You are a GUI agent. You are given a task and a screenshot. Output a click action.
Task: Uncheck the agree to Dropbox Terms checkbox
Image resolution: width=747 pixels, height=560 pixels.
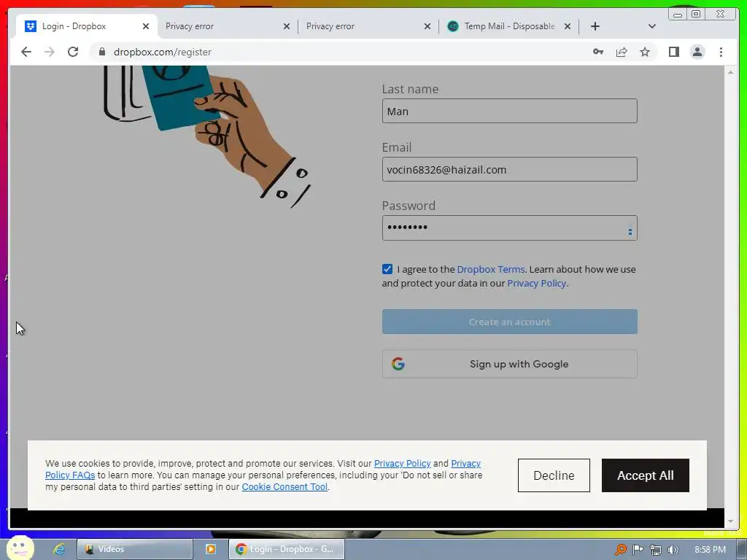click(x=387, y=269)
